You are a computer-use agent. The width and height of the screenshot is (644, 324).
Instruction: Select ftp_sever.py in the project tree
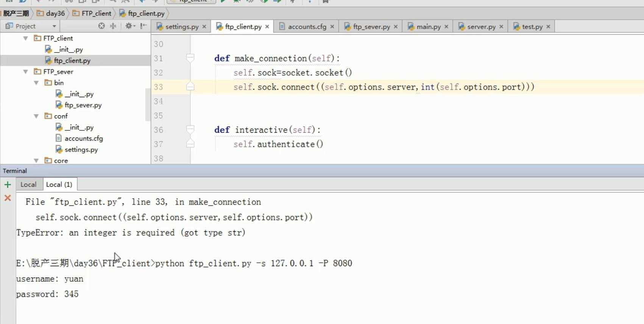pos(83,105)
